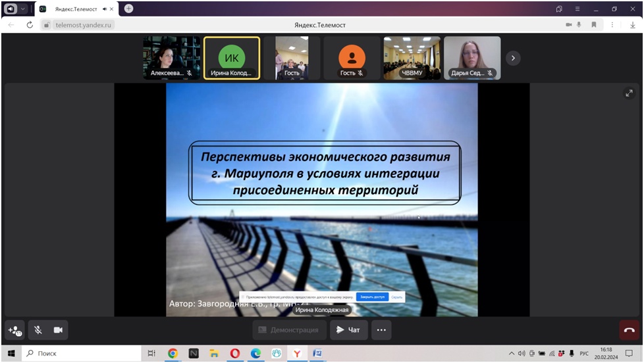Image resolution: width=644 pixels, height=363 pixels.
Task: Show next participants with right chevron
Action: tap(513, 58)
